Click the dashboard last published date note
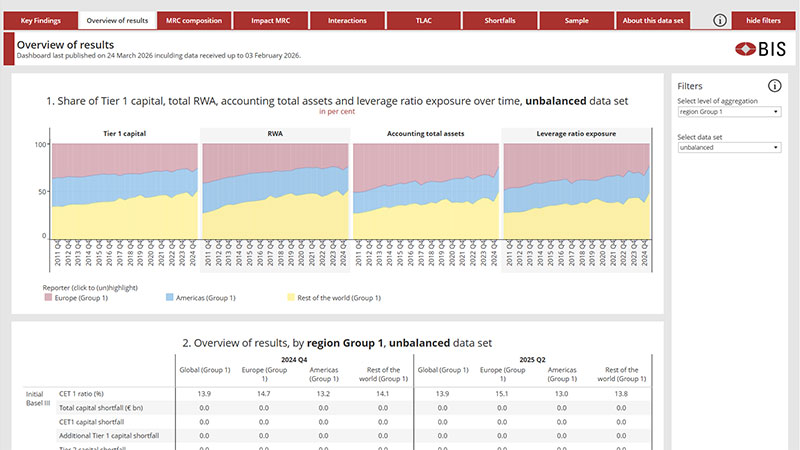This screenshot has height=450, width=800. tap(159, 56)
